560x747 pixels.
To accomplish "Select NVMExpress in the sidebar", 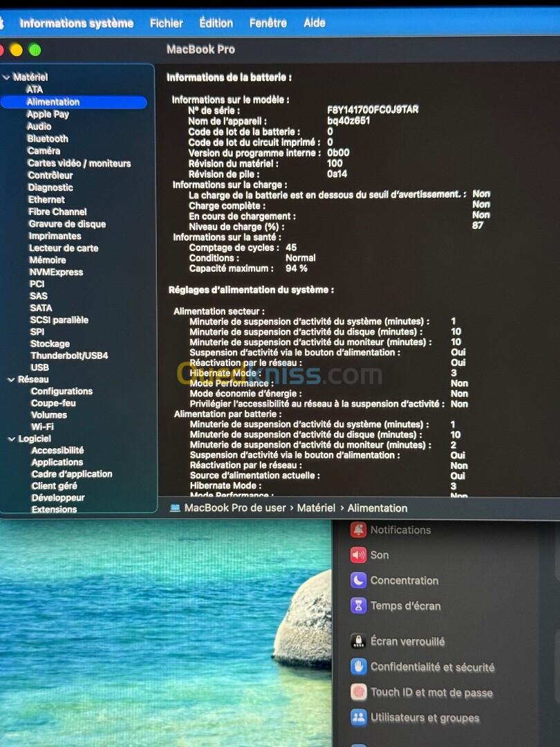I will [x=56, y=272].
